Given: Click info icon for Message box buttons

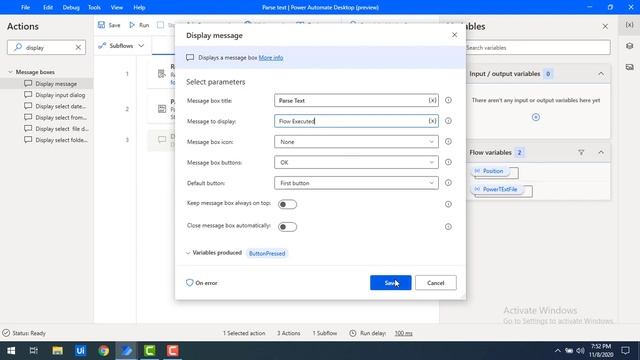Looking at the screenshot, I should tap(448, 162).
